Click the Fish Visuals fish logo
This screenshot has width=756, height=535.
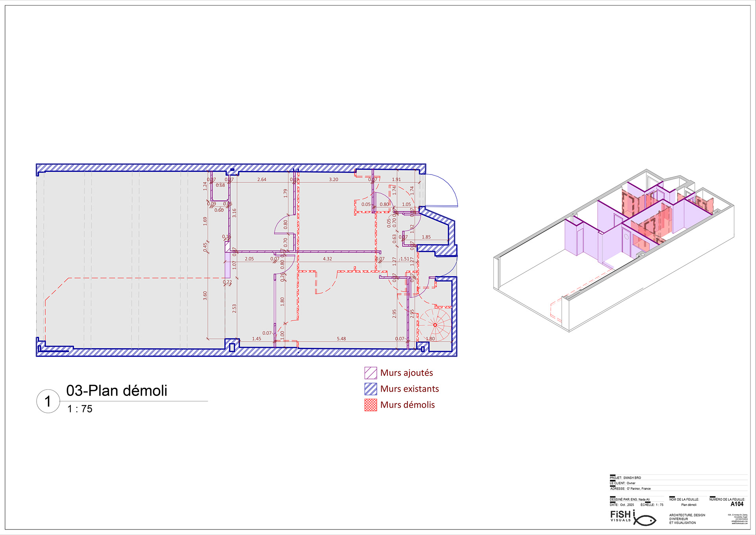[x=645, y=520]
